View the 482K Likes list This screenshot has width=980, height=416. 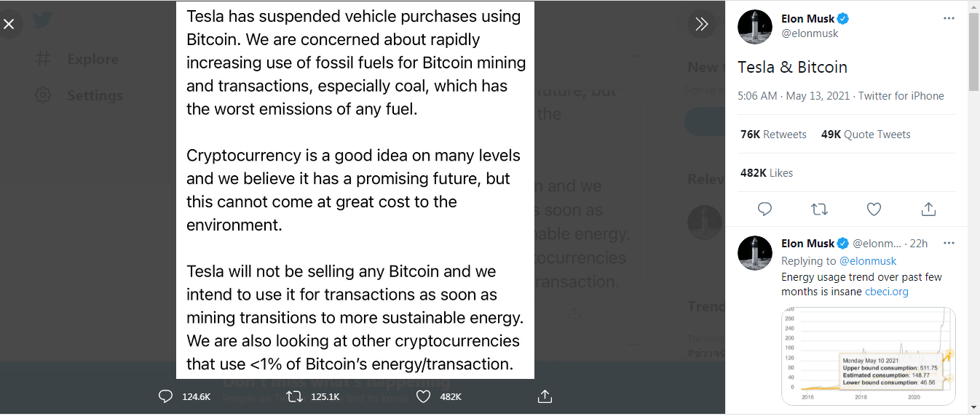pos(765,173)
